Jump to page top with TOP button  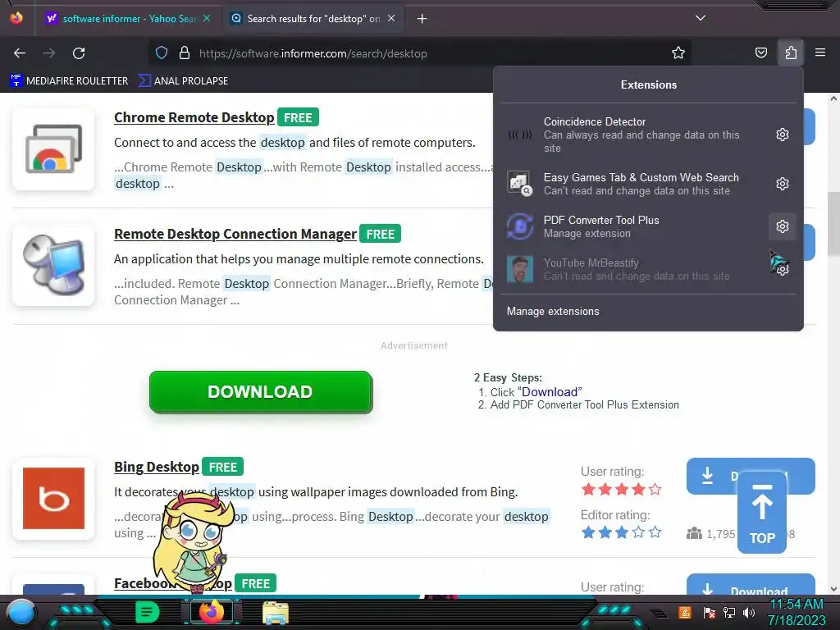pos(762,514)
